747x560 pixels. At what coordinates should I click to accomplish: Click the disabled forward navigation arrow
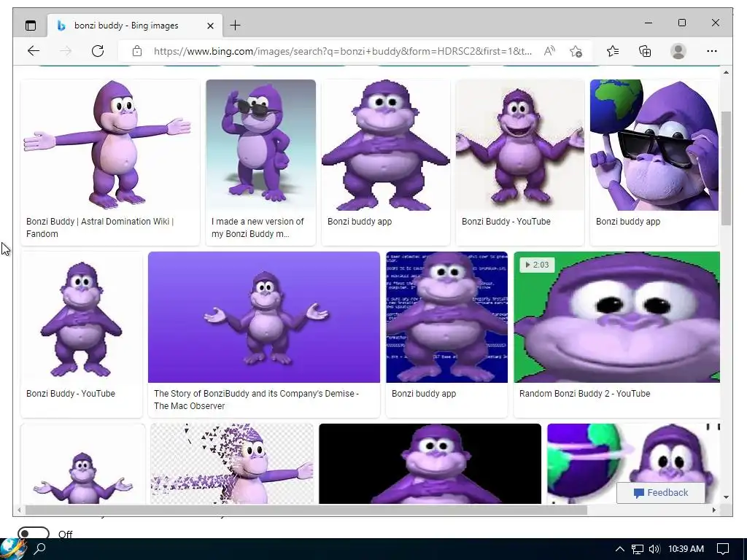(66, 51)
